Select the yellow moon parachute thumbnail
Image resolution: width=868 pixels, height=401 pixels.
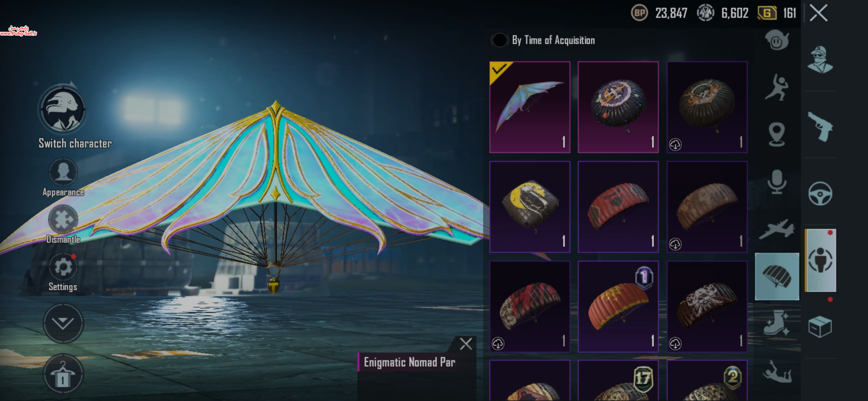(530, 207)
